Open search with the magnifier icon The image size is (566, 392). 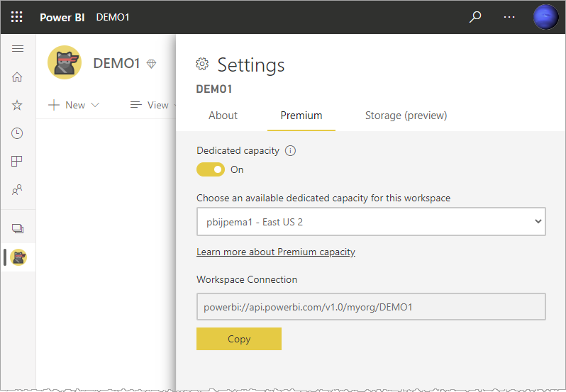(475, 17)
